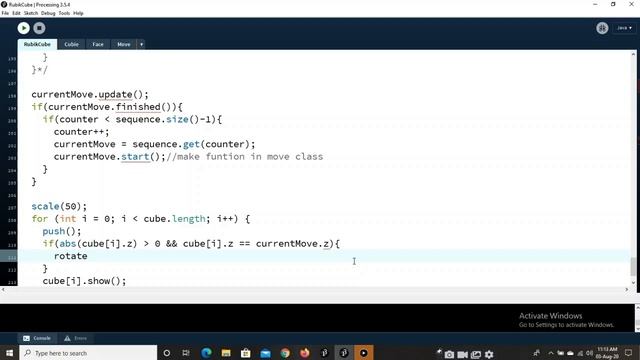The width and height of the screenshot is (640, 360).
Task: Run the sketch with the Play button
Action: 24,28
